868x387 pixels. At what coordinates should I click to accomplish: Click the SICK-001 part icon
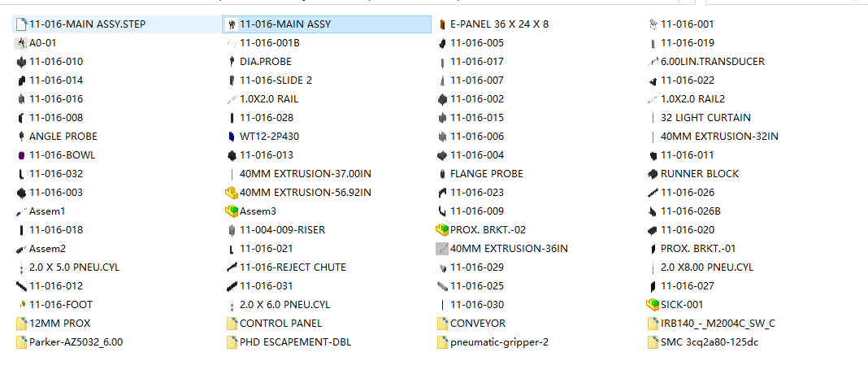pyautogui.click(x=652, y=305)
